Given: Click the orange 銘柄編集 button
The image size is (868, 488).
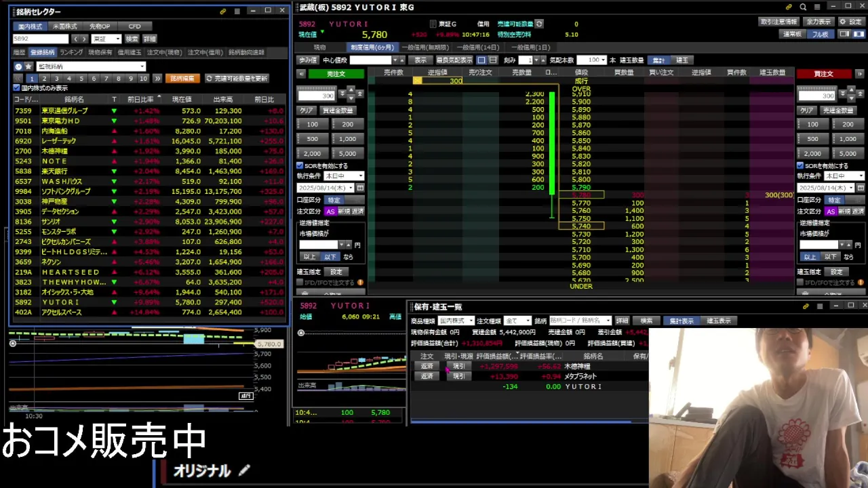Looking at the screenshot, I should [182, 79].
